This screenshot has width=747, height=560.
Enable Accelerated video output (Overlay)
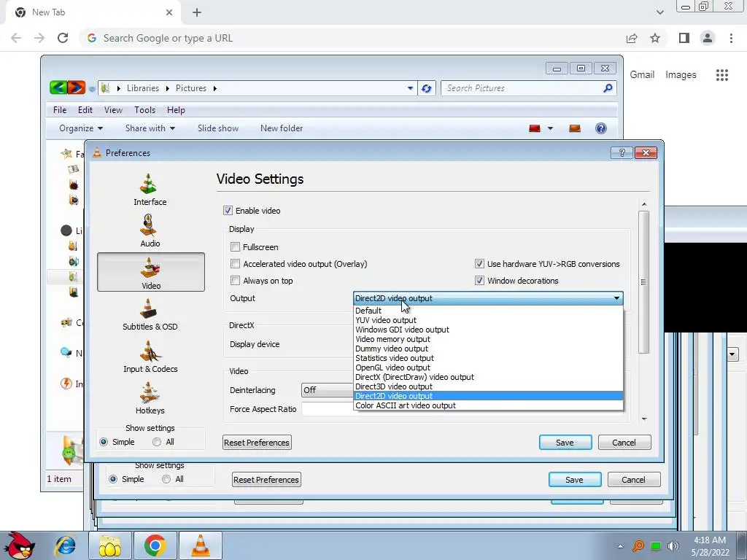coord(235,264)
